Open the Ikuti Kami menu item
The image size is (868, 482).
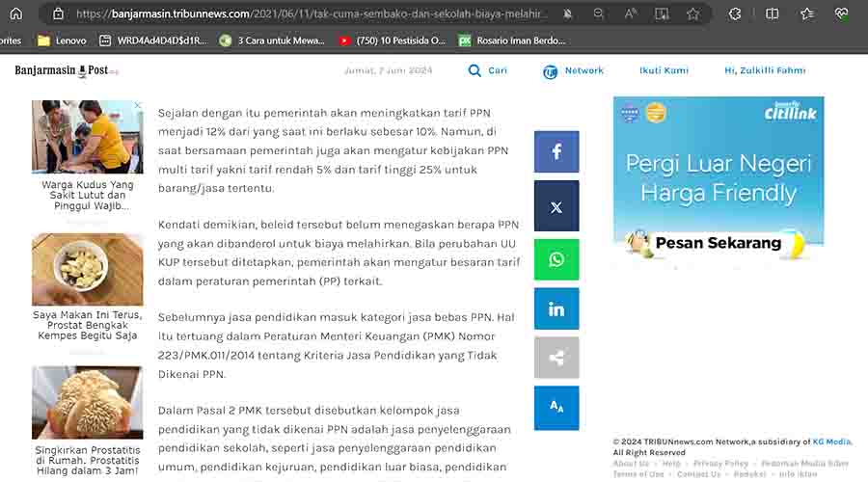(x=664, y=70)
